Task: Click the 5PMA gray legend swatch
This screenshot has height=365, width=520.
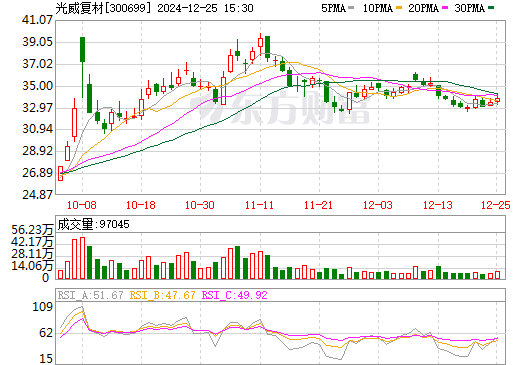Action: point(351,7)
